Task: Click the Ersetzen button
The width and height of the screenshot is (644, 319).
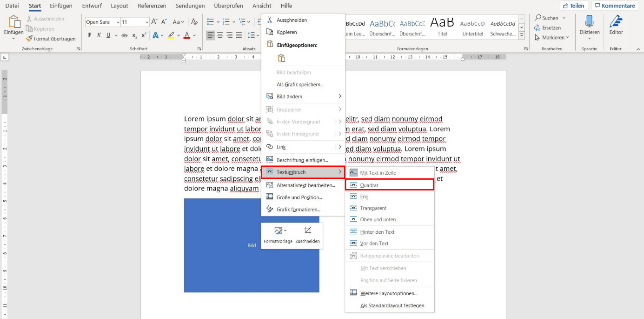Action: pos(548,27)
